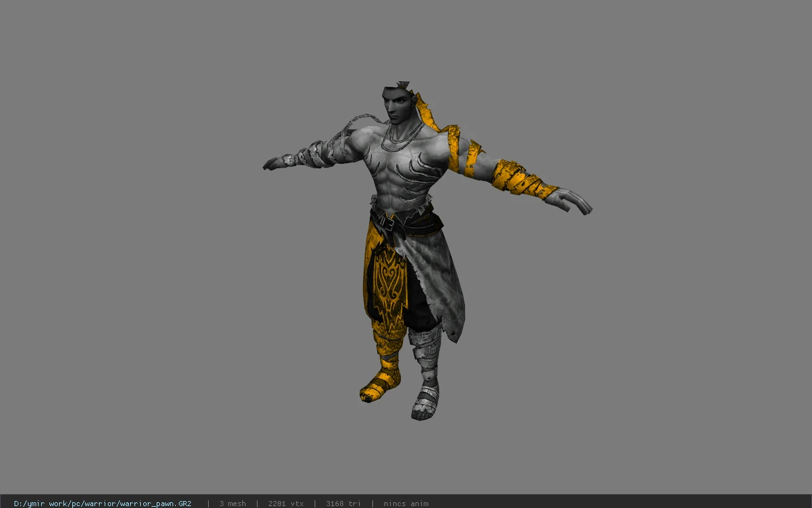The width and height of the screenshot is (812, 508).
Task: Click the '3 mesh' status bar entry
Action: click(233, 504)
